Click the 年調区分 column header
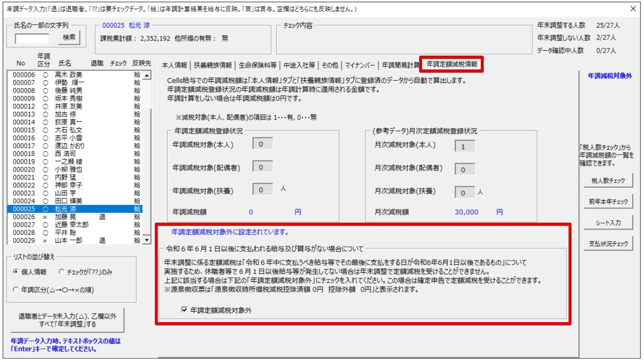 tap(44, 60)
